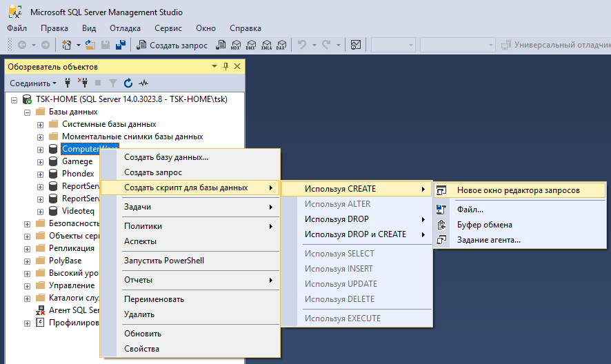
Task: Open 'Используя DROP и CREATE' submenu
Action: point(357,234)
